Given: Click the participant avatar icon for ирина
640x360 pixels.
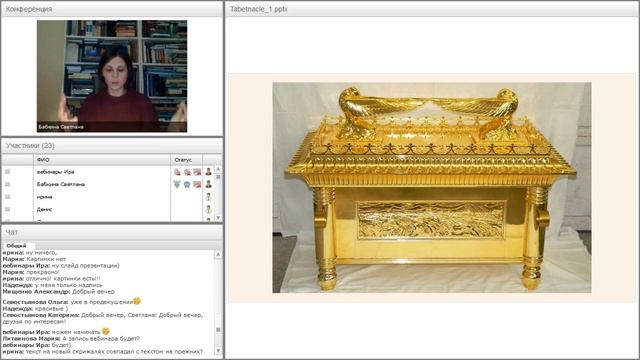Looking at the screenshot, I should (209, 197).
